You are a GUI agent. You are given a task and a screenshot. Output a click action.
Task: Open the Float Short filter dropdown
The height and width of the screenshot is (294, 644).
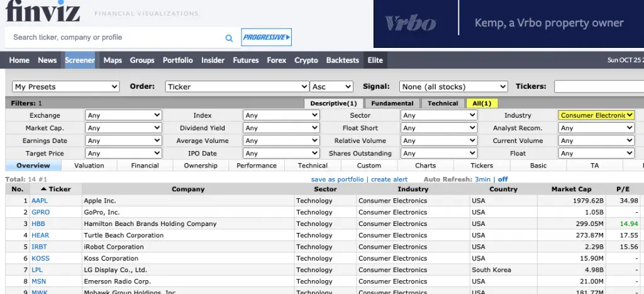click(x=439, y=128)
